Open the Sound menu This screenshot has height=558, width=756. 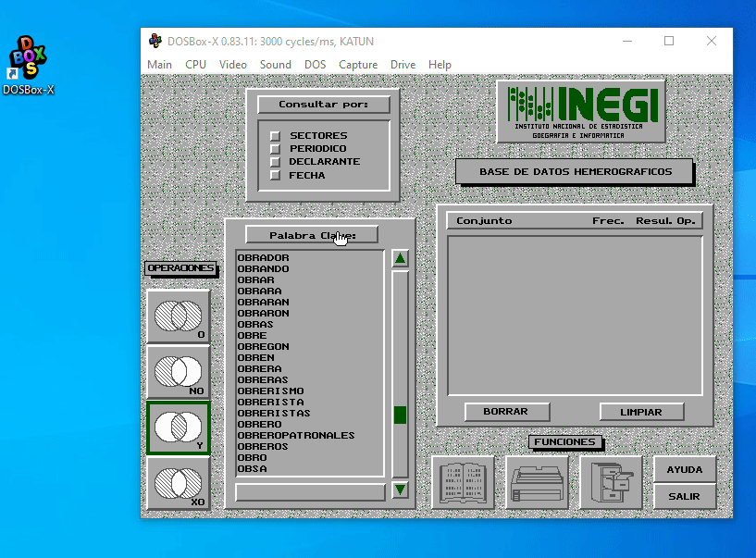coord(276,65)
